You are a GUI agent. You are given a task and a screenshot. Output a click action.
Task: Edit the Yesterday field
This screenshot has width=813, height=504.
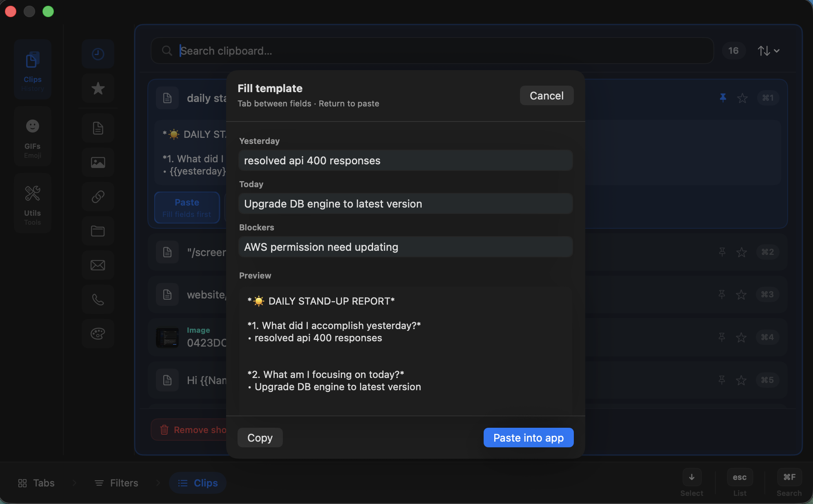click(x=406, y=160)
